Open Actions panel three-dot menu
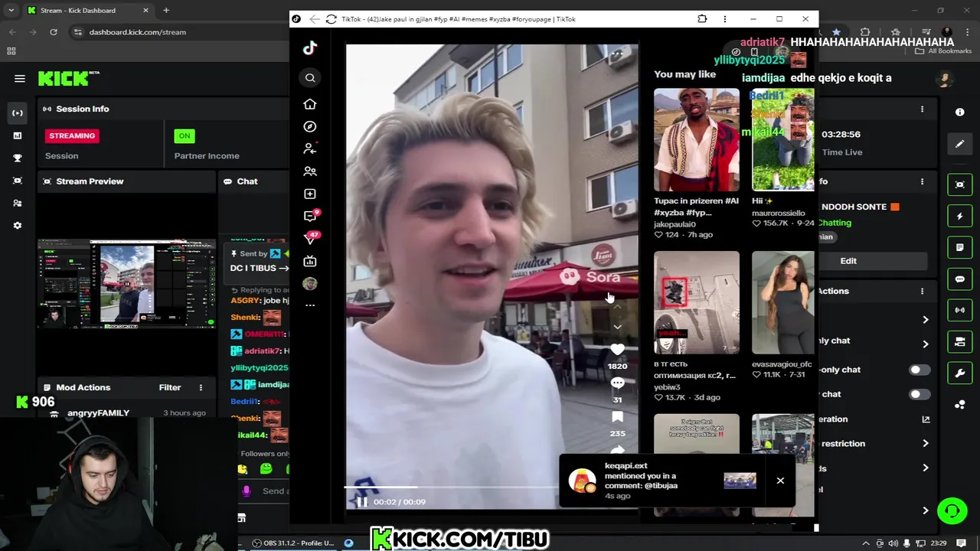The image size is (980, 551). click(x=922, y=292)
